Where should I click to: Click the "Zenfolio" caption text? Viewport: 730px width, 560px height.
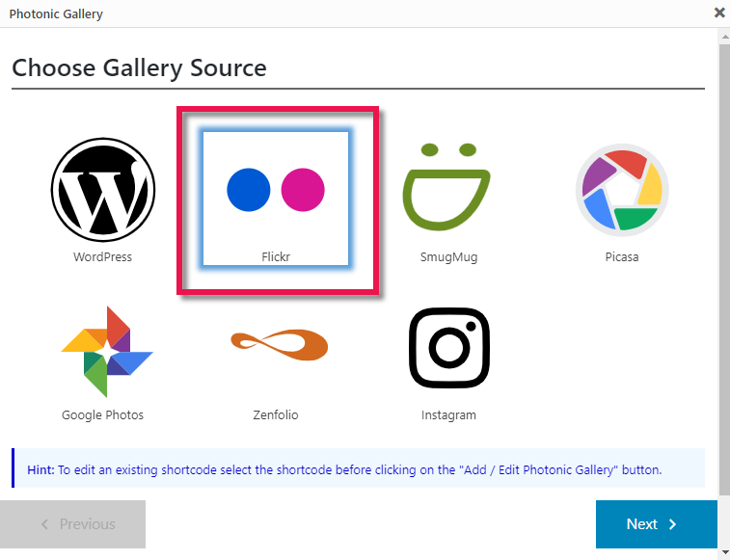pos(276,415)
